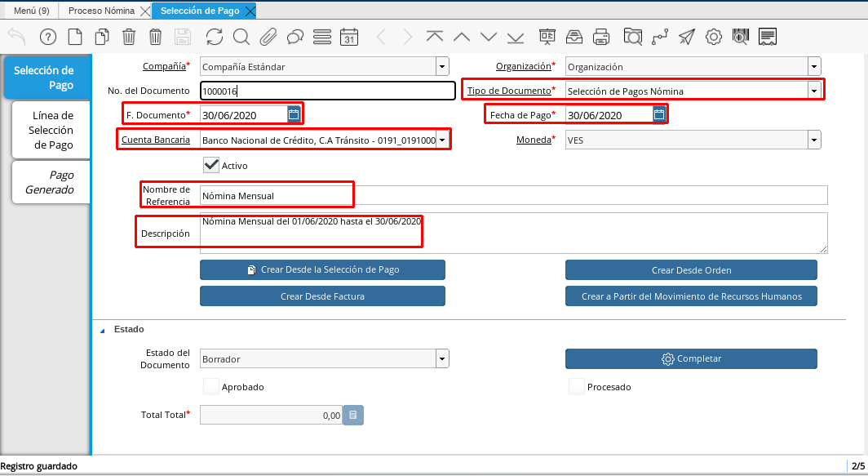Click the Copy record icon
This screenshot has height=476, width=868.
pos(102,37)
